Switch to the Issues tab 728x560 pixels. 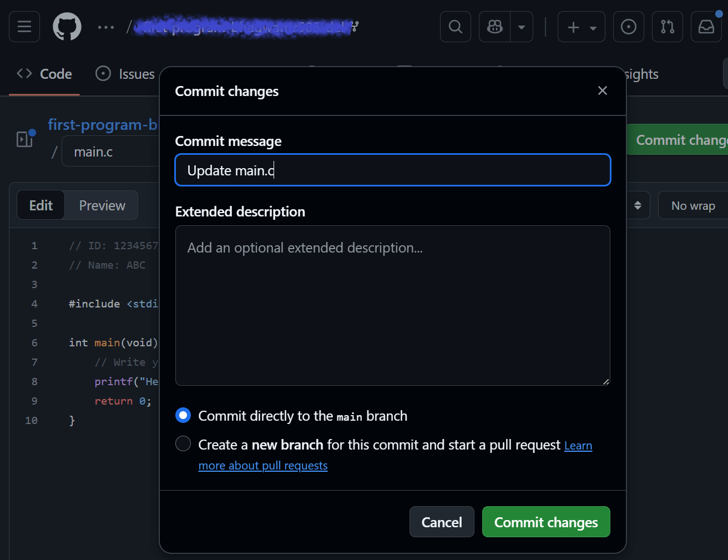[x=125, y=74]
